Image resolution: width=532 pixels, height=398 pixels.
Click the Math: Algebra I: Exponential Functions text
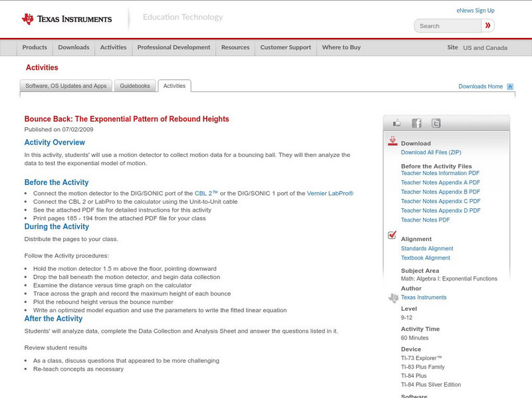tap(449, 279)
